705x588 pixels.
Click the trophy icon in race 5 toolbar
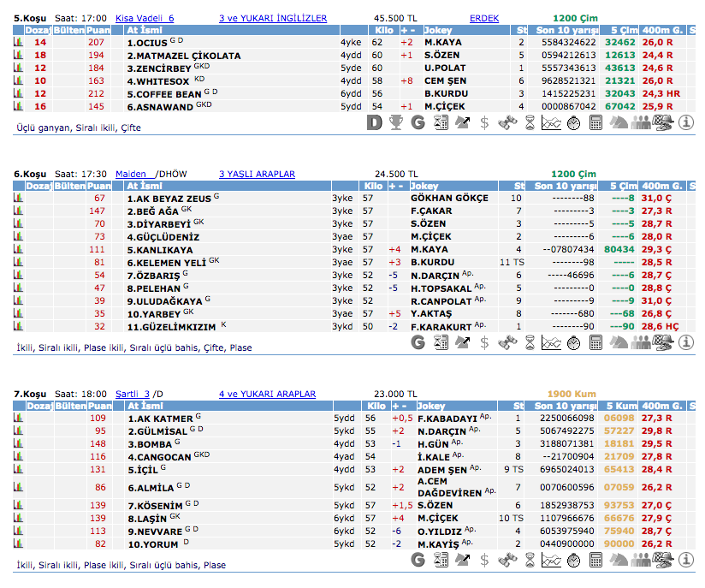coord(395,123)
